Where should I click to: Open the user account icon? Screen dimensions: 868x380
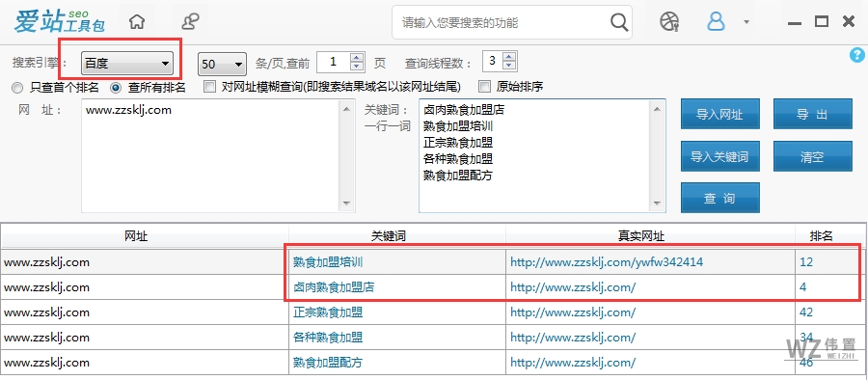click(716, 21)
